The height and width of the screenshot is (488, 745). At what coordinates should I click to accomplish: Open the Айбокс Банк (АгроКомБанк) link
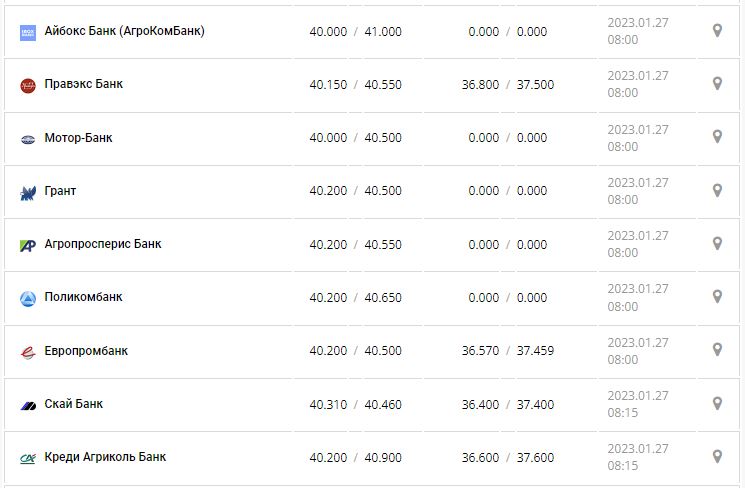[x=124, y=31]
